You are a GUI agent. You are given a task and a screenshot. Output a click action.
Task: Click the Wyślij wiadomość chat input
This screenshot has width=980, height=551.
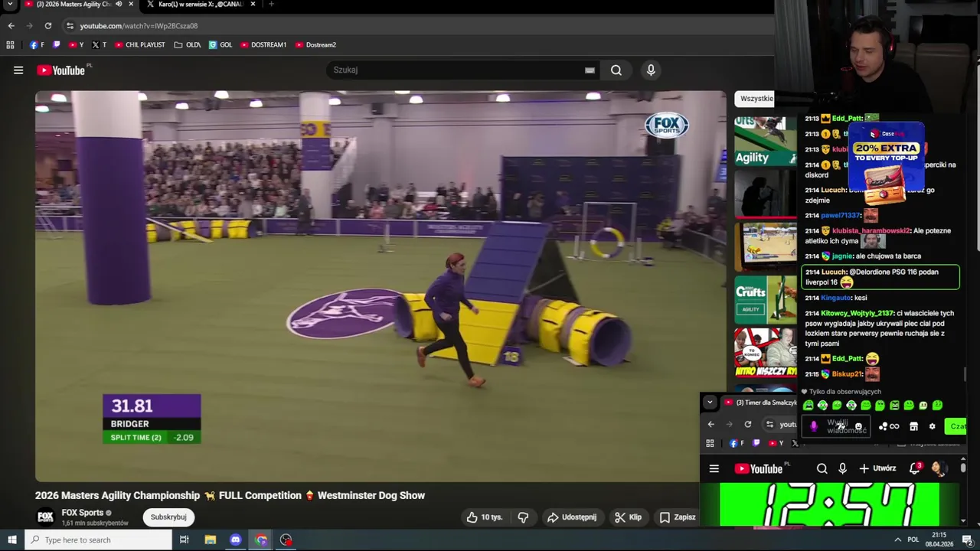click(836, 426)
